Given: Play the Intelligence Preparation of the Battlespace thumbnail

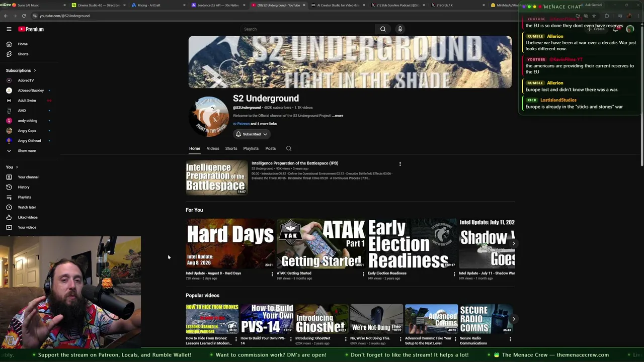Looking at the screenshot, I should pos(216,177).
